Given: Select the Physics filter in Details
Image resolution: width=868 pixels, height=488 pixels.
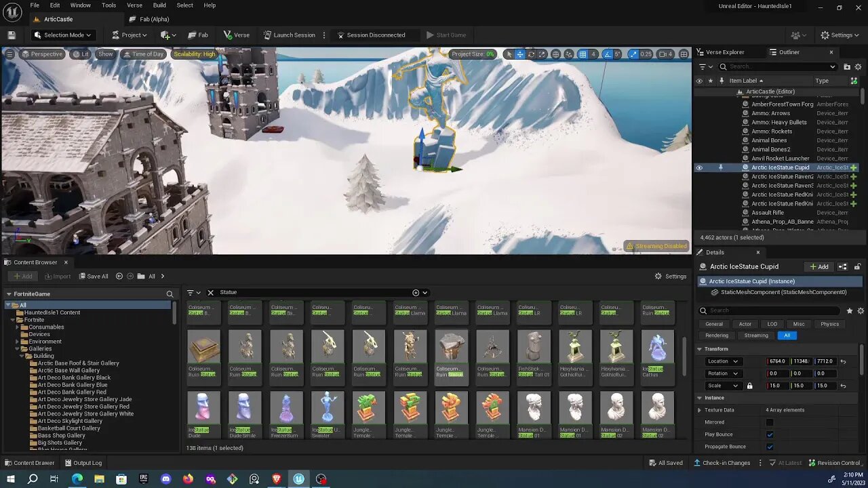Looking at the screenshot, I should pyautogui.click(x=829, y=324).
